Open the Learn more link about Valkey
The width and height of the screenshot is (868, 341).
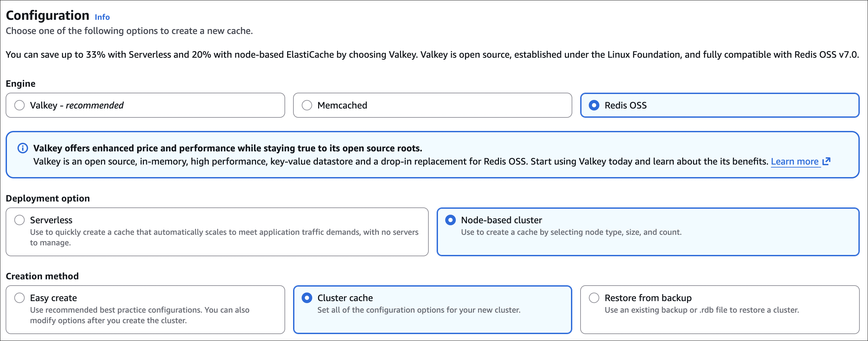coord(794,162)
